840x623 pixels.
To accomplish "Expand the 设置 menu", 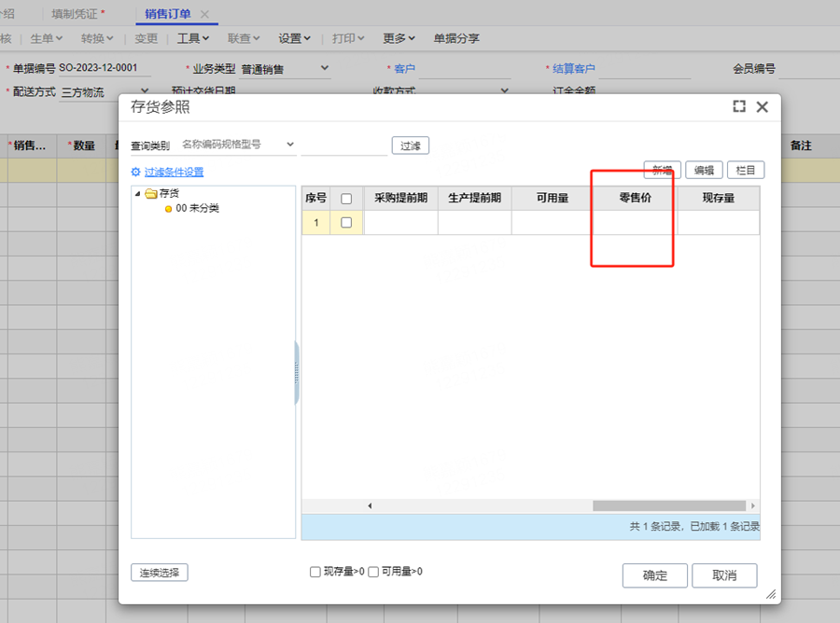I will [294, 38].
